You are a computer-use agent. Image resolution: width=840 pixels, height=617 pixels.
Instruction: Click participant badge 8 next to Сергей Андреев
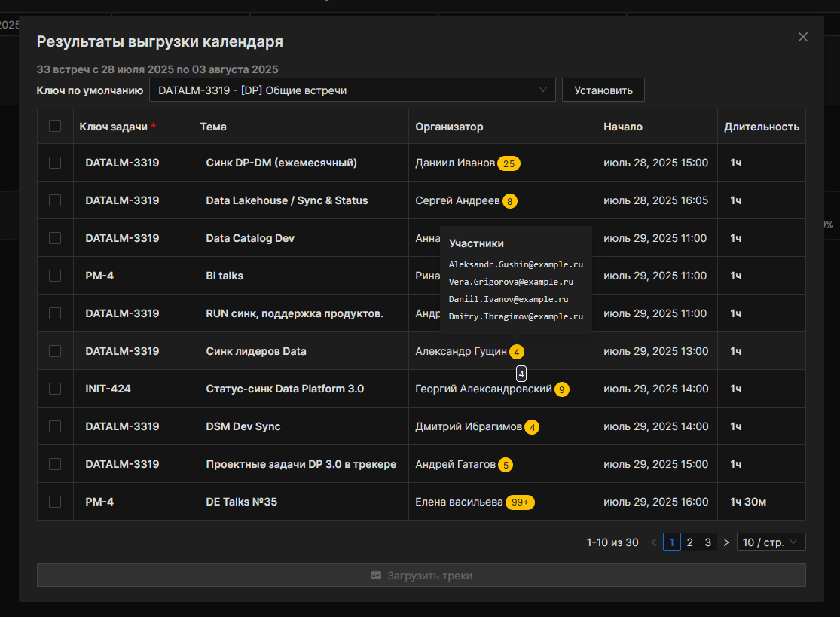pos(509,201)
